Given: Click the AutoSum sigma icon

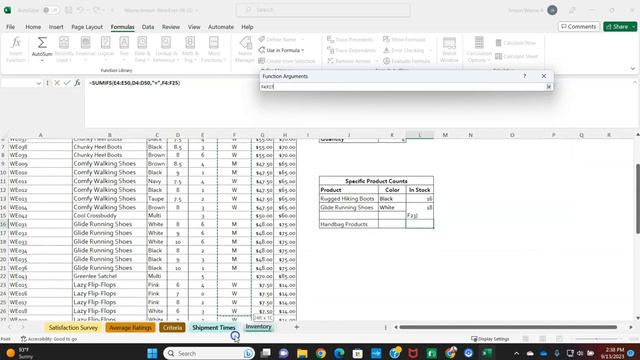Looking at the screenshot, I should point(42,43).
